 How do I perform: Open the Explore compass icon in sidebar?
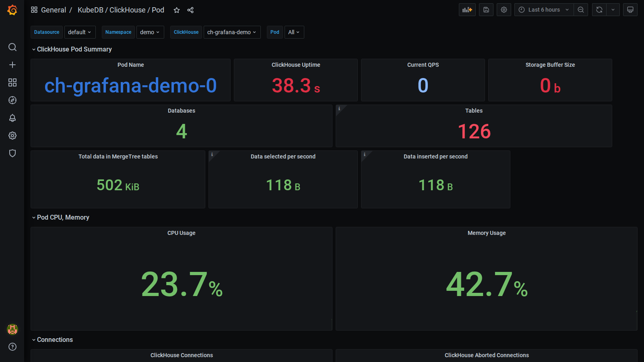click(x=12, y=100)
